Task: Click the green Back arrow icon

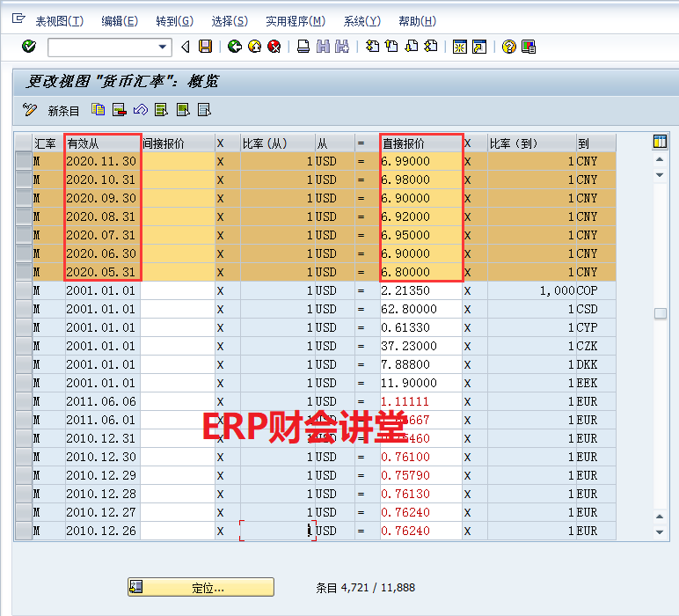Action: click(x=234, y=47)
